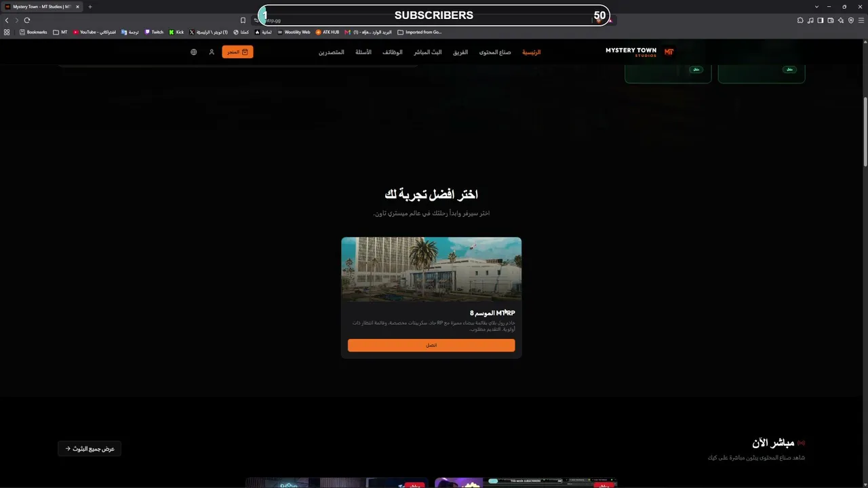Open the Twitch bookmark
This screenshot has width=868, height=488.
(x=154, y=32)
